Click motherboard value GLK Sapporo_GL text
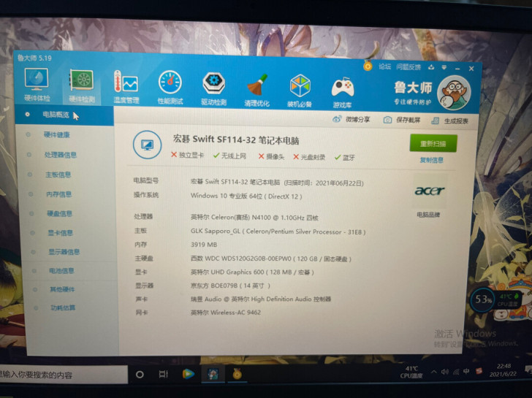The width and height of the screenshot is (532, 398). pos(278,231)
